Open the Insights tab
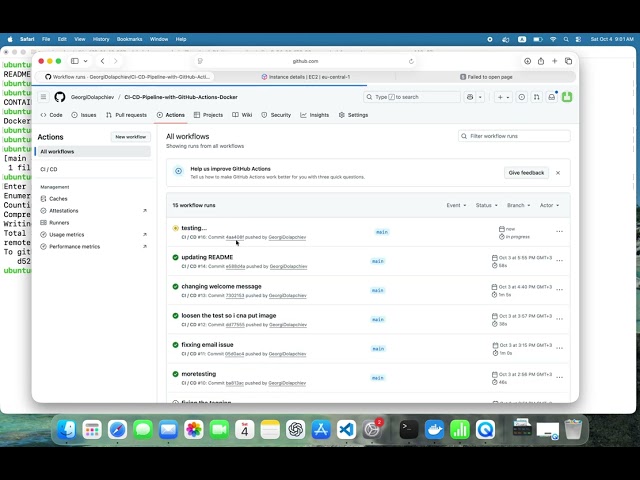Image resolution: width=640 pixels, height=480 pixels. (315, 115)
